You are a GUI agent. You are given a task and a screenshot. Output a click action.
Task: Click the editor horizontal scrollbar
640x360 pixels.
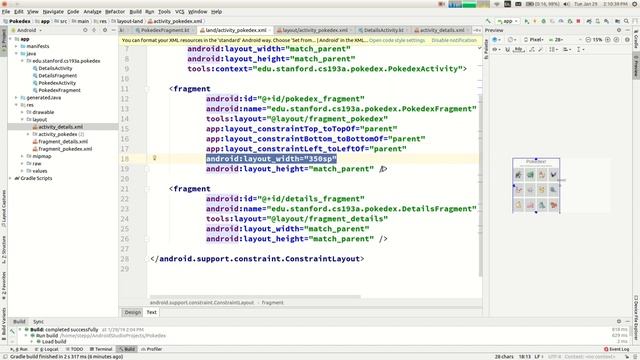tap(255, 297)
